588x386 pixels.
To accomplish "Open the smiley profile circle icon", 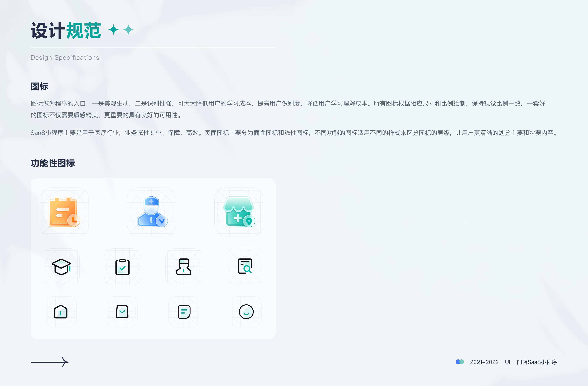I will [x=246, y=312].
